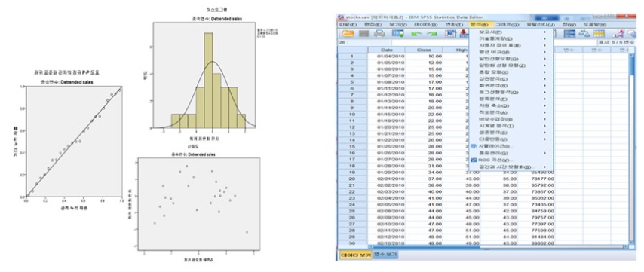This screenshot has width=644, height=272.
Task: Expand the 평균 비교(M) Compare Means arrow
Action: click(x=544, y=52)
